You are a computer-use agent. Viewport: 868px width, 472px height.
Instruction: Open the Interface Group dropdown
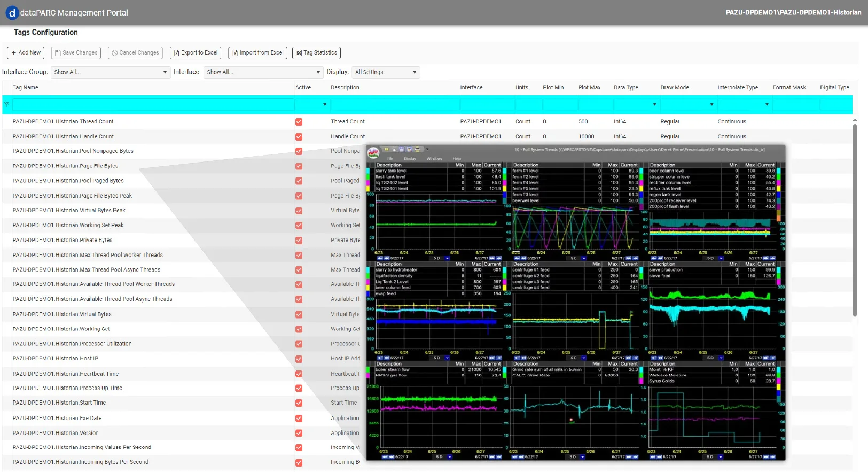coord(110,72)
